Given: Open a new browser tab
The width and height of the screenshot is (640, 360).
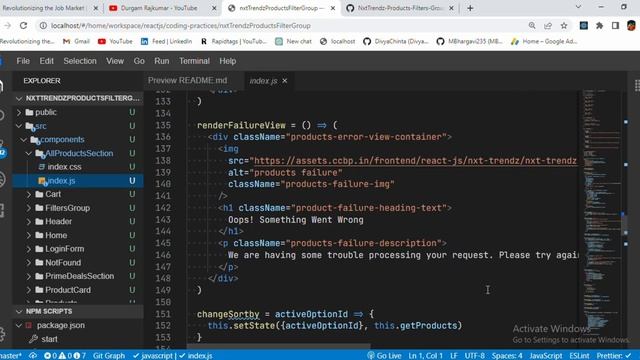Looking at the screenshot, I should coord(470,8).
